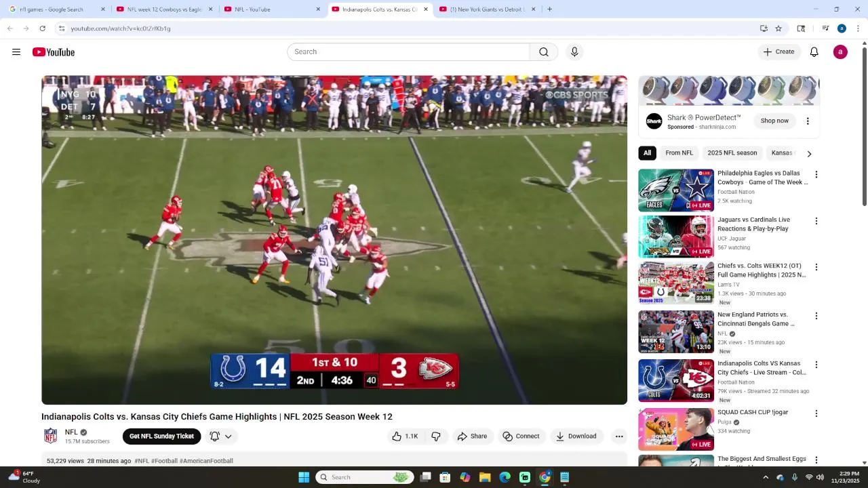Screen dimensions: 868x488
Task: Dislike the video with thumbs down
Action: click(x=436, y=436)
